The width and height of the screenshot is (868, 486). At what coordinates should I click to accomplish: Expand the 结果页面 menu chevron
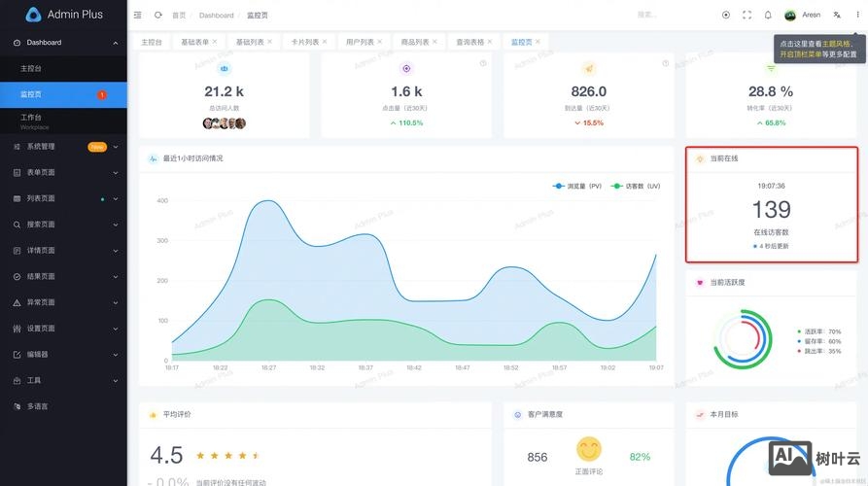coord(115,277)
